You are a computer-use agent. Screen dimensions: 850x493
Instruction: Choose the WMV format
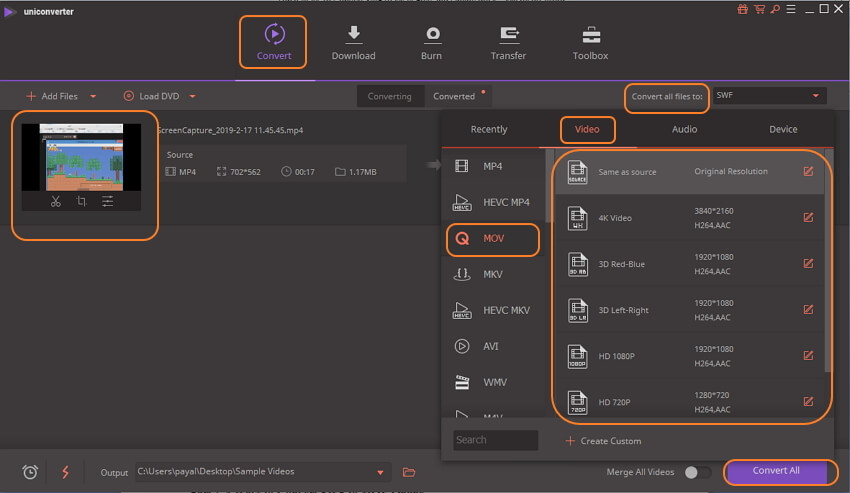[x=493, y=382]
